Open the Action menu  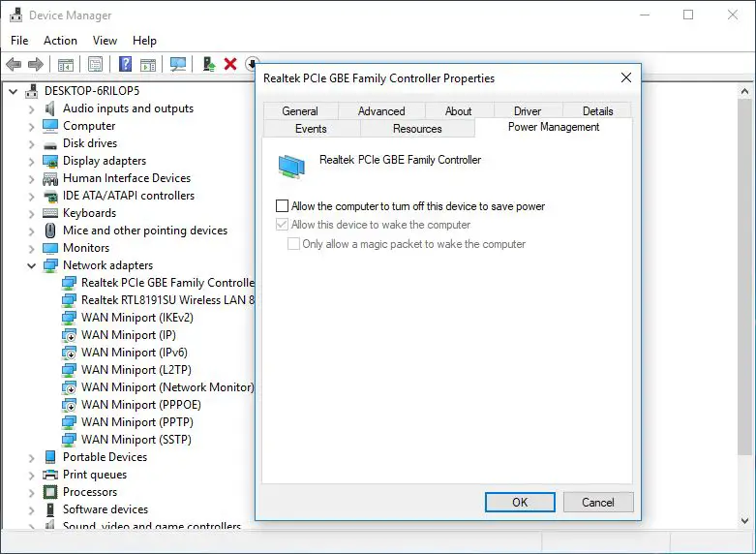(60, 41)
